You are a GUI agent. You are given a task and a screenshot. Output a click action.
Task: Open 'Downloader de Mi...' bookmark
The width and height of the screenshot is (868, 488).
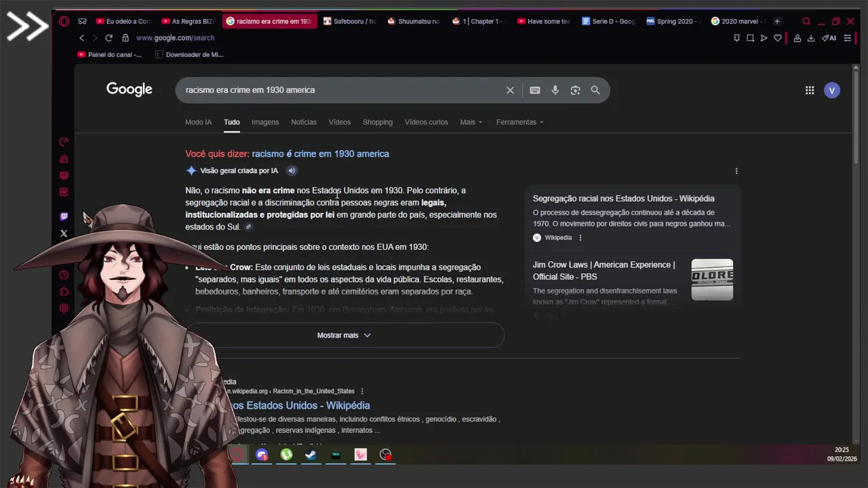[189, 54]
